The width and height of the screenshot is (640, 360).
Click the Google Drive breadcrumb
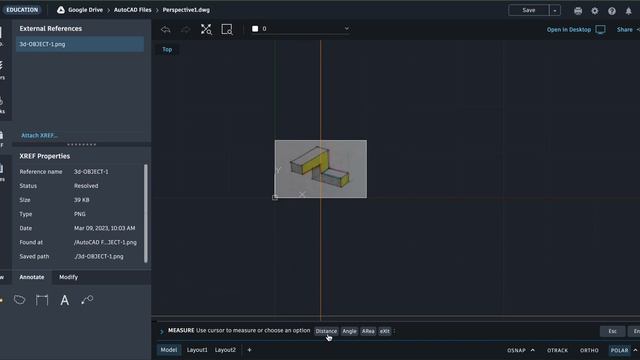pyautogui.click(x=85, y=10)
